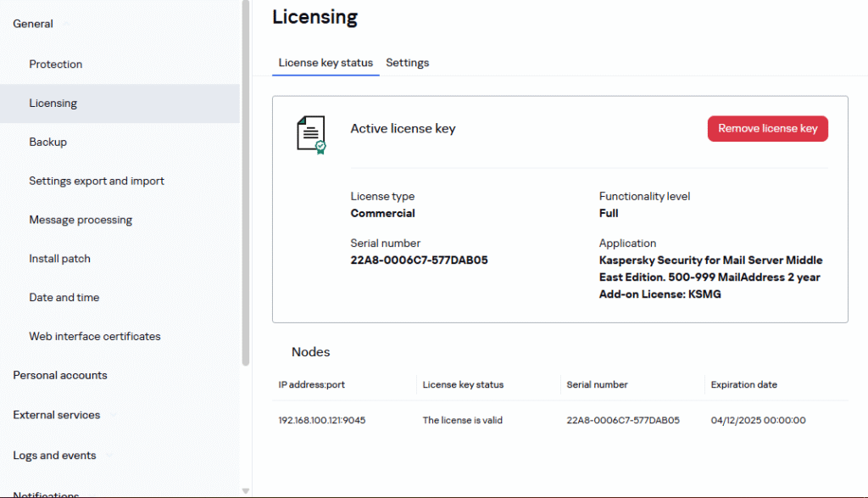The image size is (868, 498).
Task: Go to the Backup page
Action: (x=48, y=142)
